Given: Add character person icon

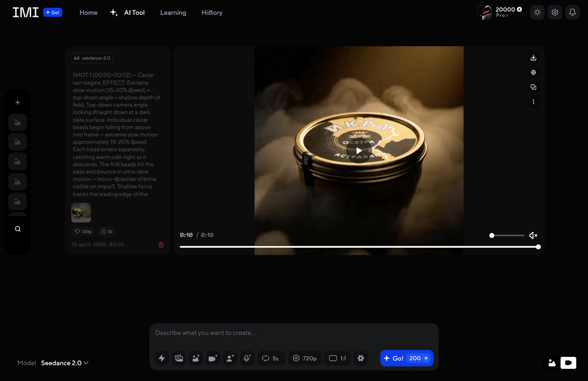Looking at the screenshot, I should (230, 358).
